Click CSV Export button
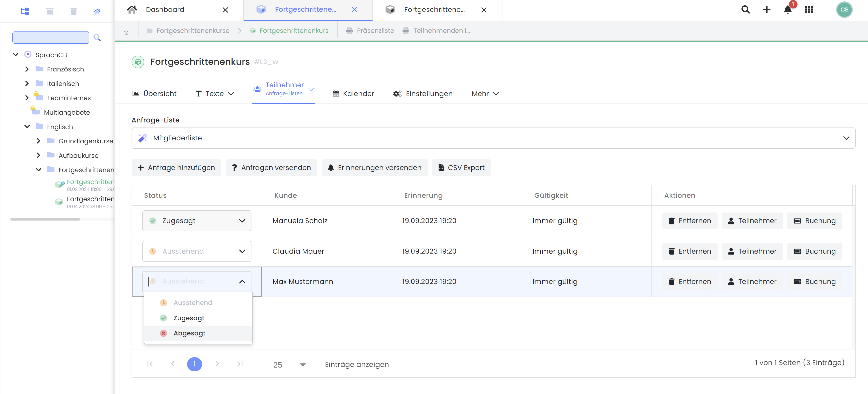Image resolution: width=868 pixels, height=394 pixels. (461, 167)
